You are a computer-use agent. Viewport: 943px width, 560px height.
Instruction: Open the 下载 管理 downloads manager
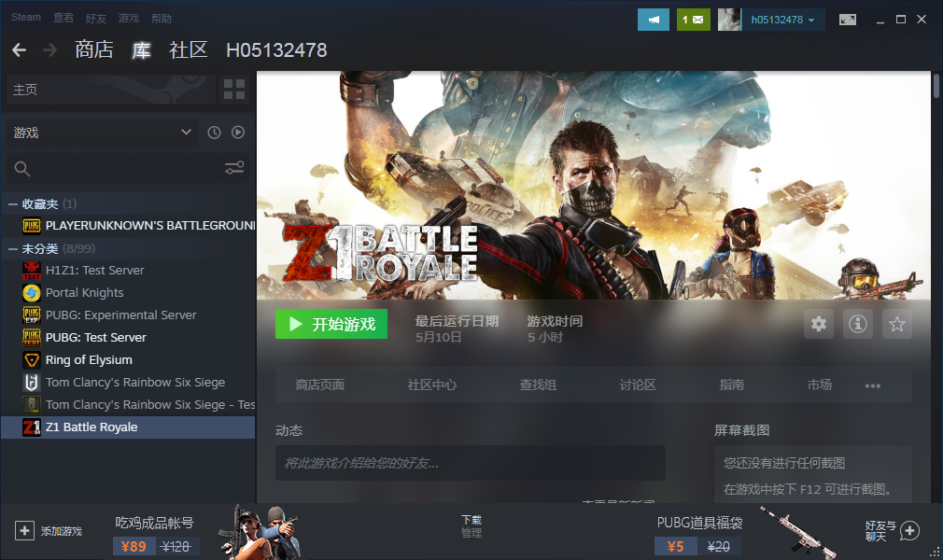click(471, 526)
